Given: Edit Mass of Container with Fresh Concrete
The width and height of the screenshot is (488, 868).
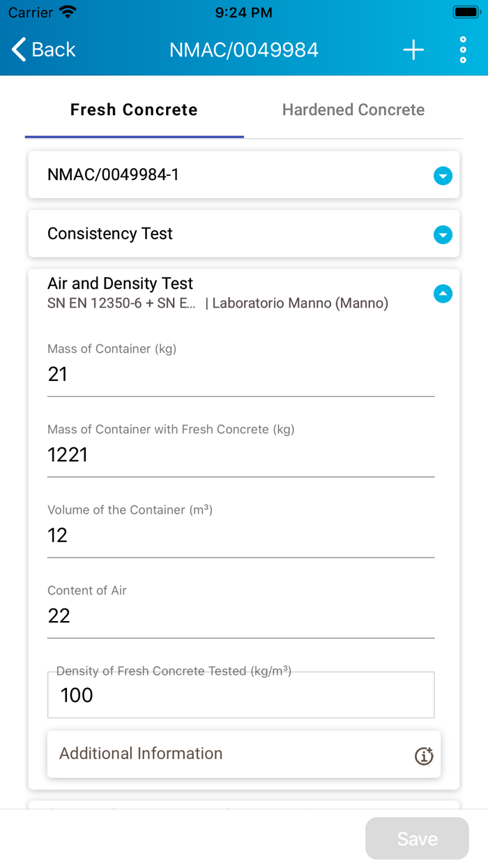Looking at the screenshot, I should coord(241,455).
